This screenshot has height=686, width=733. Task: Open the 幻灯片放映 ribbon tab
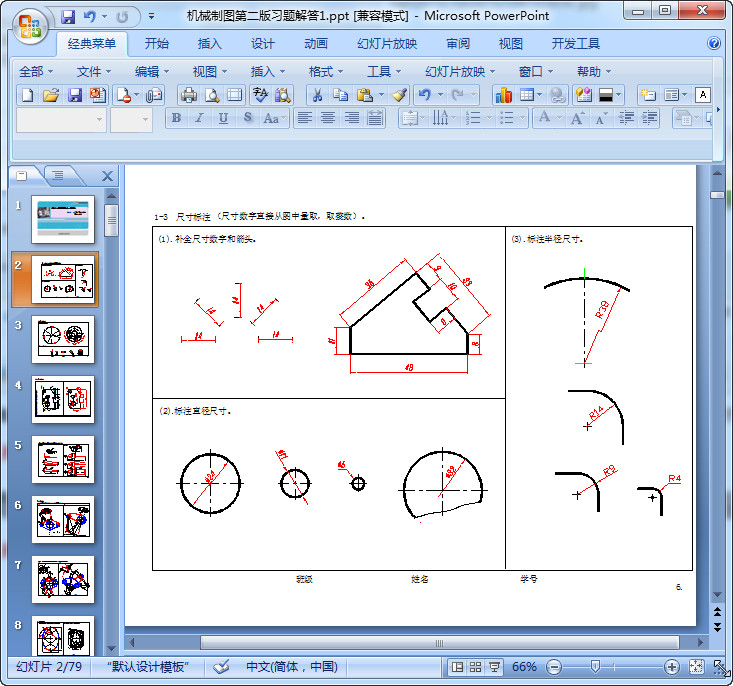387,43
